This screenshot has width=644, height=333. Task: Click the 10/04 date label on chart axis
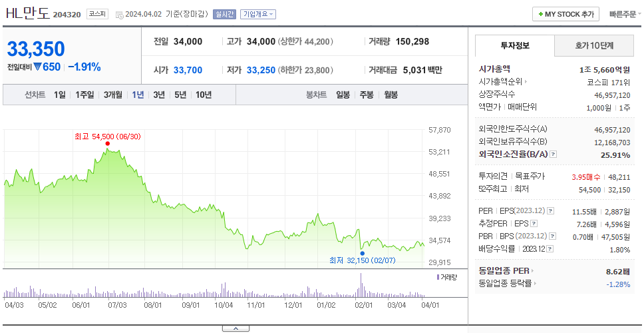pos(224,305)
